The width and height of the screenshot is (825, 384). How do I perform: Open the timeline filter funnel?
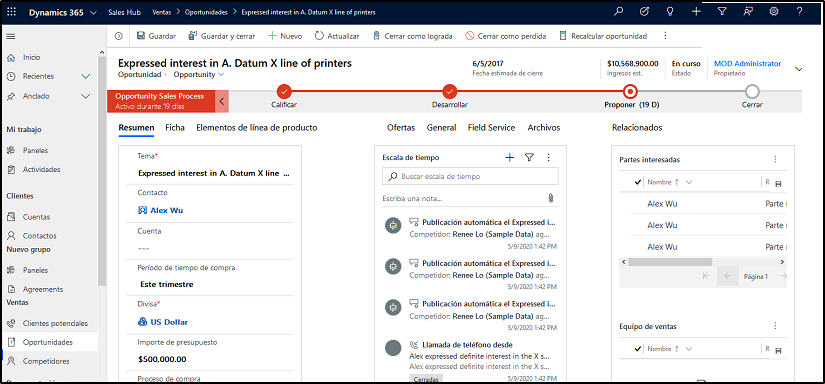pos(529,157)
